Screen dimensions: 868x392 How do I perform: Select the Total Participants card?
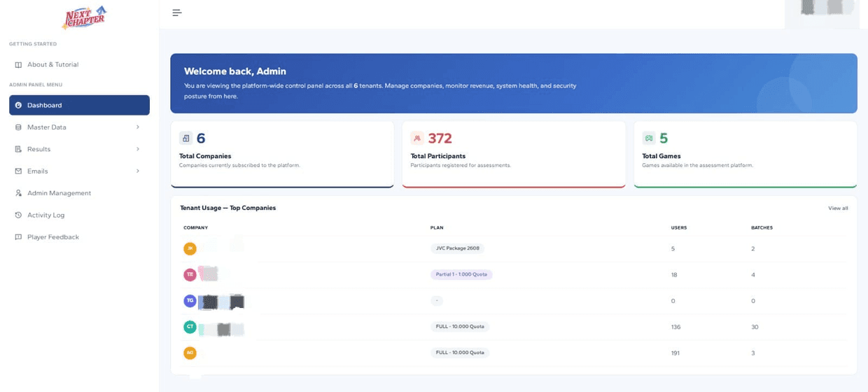click(514, 154)
